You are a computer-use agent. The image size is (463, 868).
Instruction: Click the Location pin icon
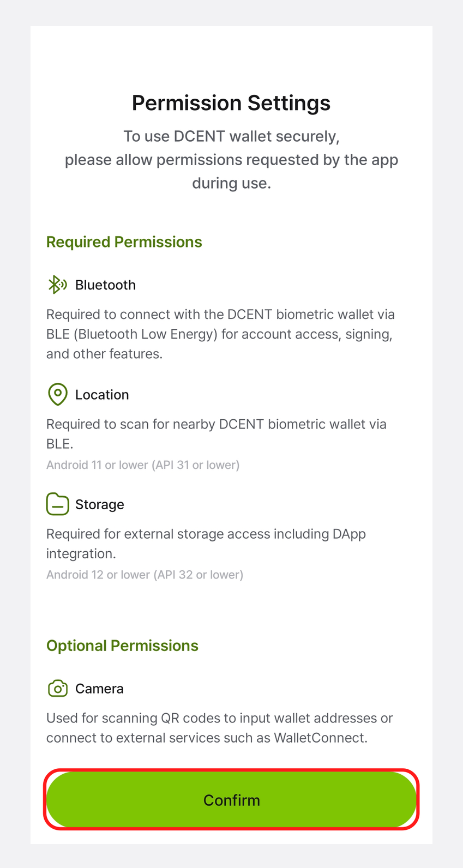[58, 394]
